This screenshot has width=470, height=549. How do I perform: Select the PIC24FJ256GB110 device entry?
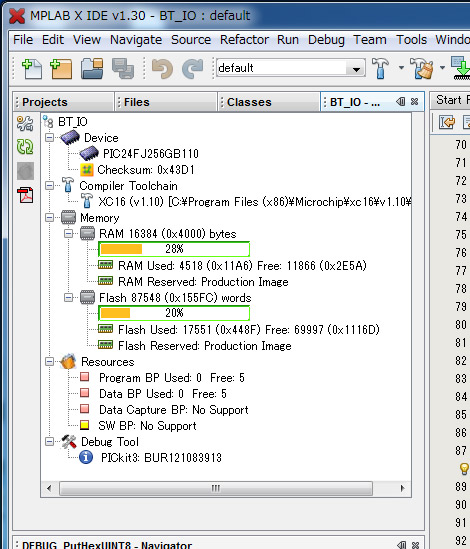(151, 153)
